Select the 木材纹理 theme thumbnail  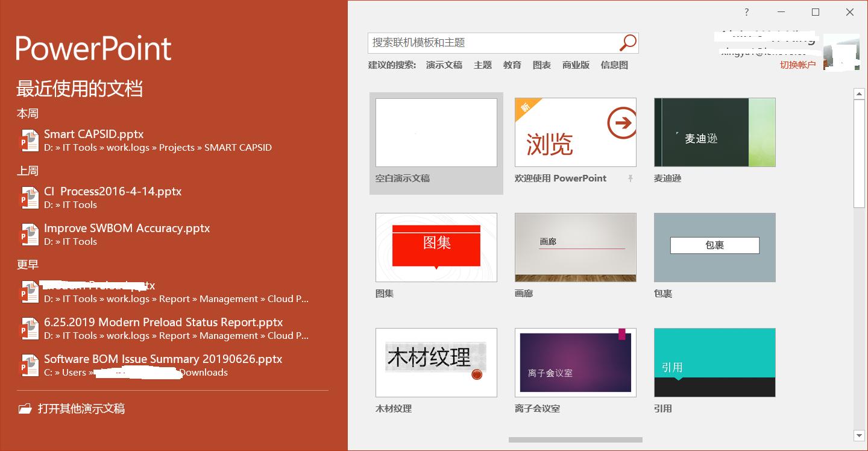(436, 362)
